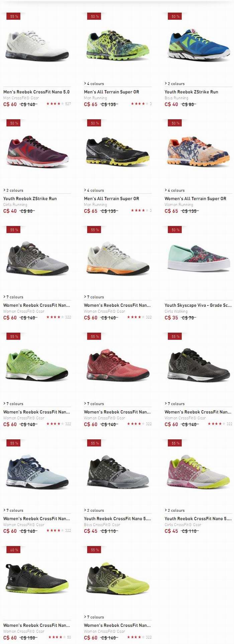
Task: Click star rating of Men's Reebok CrossFit Nano 5.0
Action: click(x=53, y=104)
